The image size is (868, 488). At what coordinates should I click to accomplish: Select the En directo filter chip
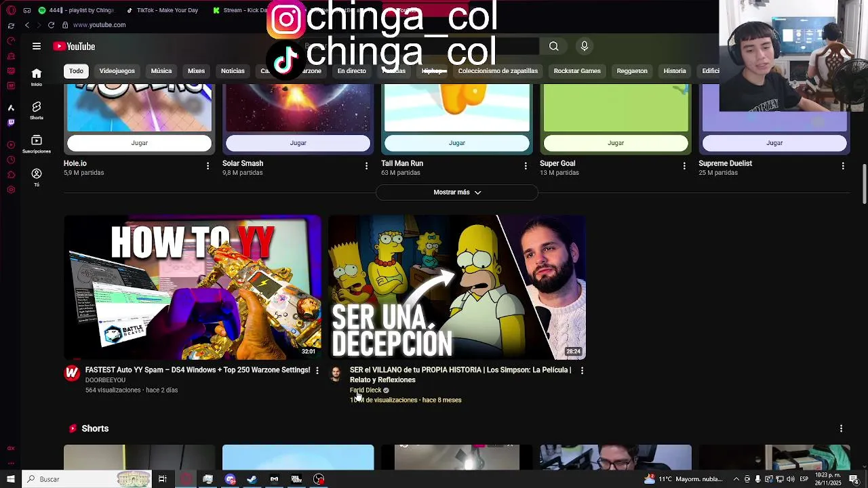pyautogui.click(x=351, y=71)
